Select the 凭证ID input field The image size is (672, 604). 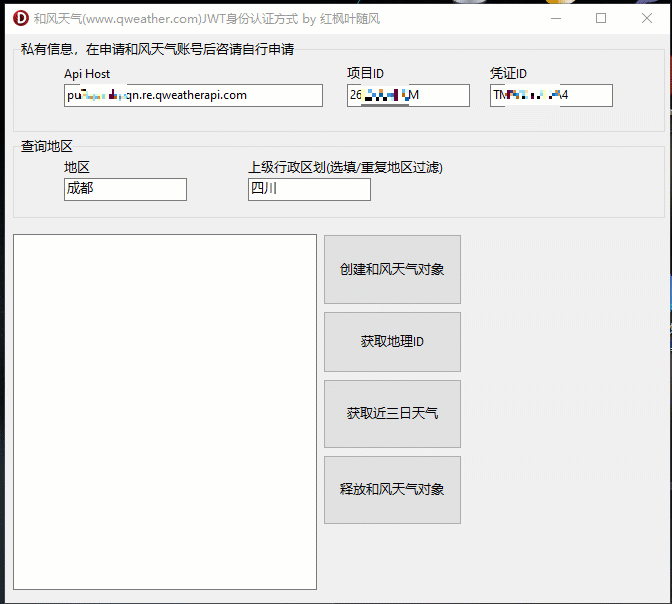(x=551, y=95)
